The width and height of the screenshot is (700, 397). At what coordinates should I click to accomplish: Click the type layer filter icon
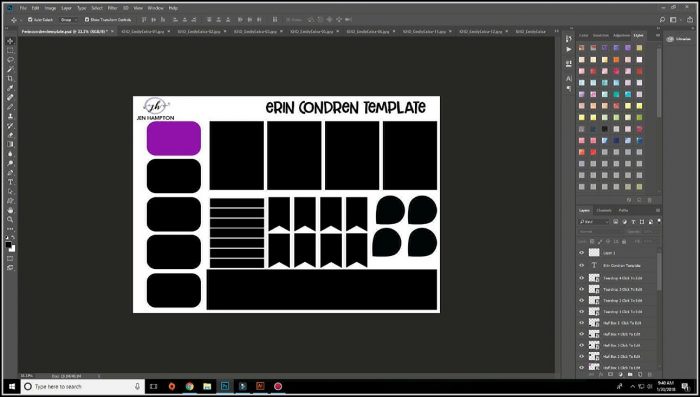633,221
